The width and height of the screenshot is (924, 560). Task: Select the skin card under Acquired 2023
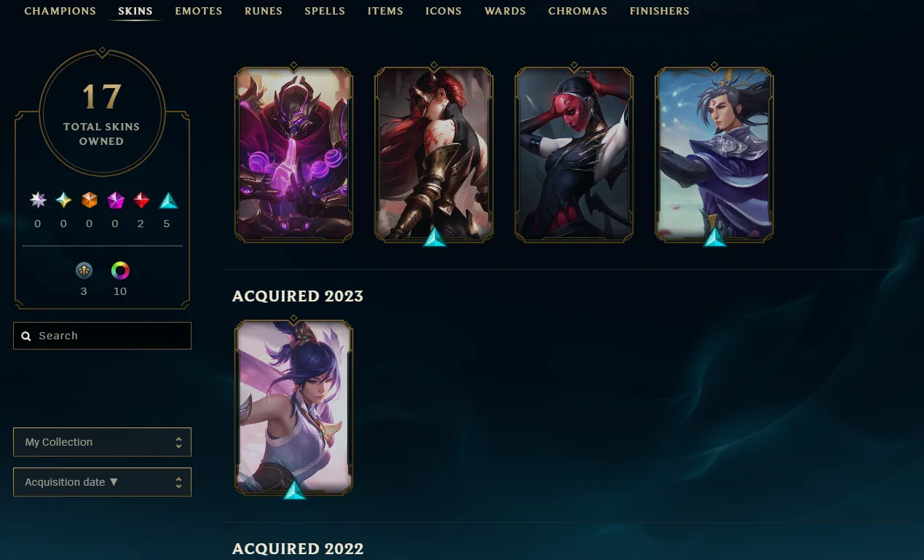coord(294,408)
